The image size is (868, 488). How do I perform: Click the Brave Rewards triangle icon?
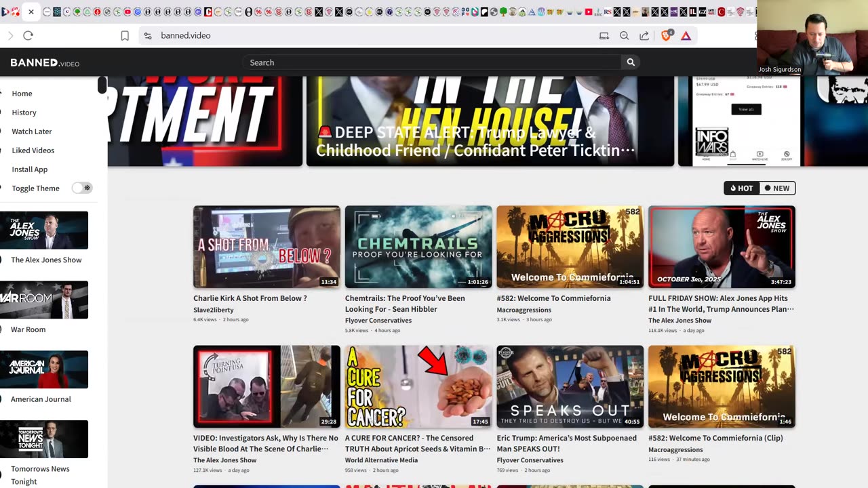pyautogui.click(x=686, y=36)
